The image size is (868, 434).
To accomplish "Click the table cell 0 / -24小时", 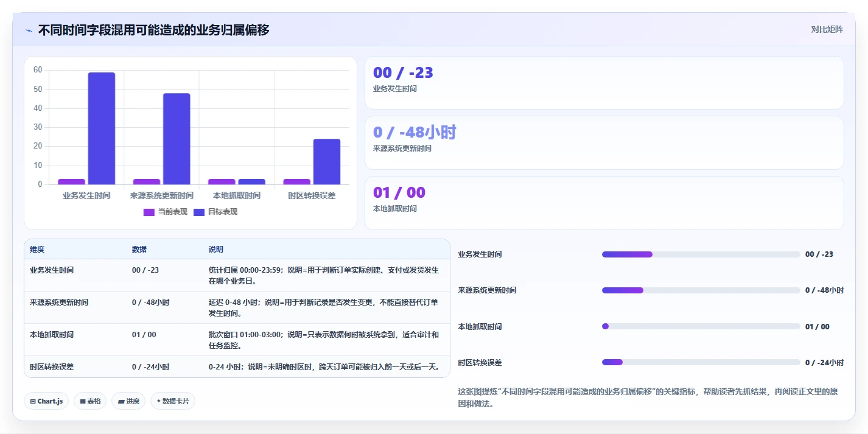I will 150,366.
